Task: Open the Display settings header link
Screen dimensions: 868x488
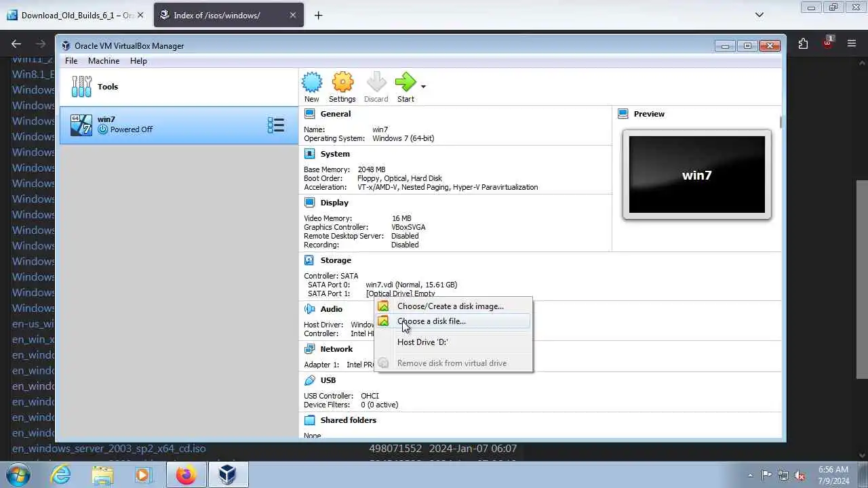Action: [334, 203]
